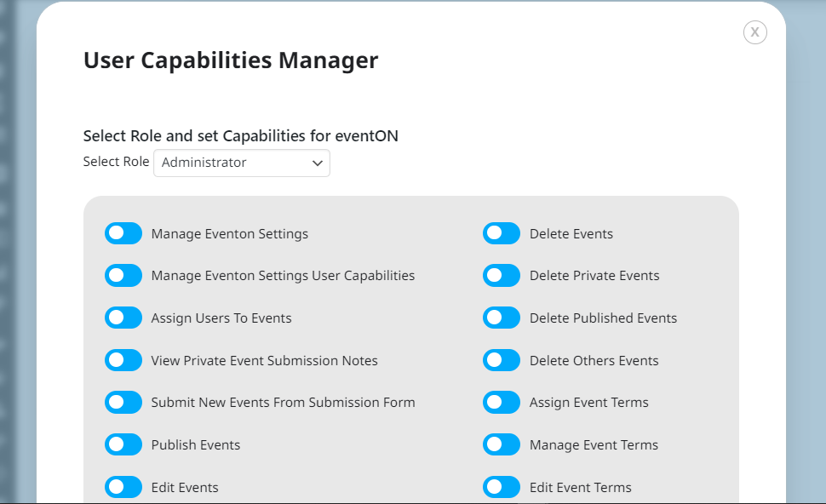Toggle Delete Private Events switch
This screenshot has height=504, width=826.
(502, 276)
